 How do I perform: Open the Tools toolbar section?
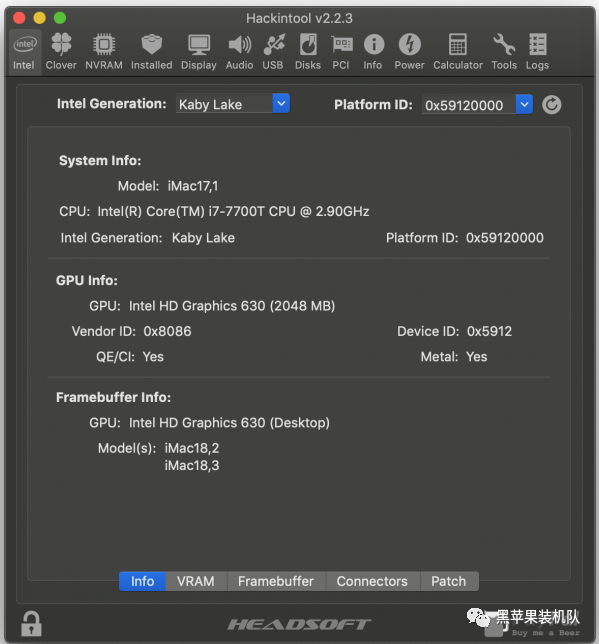click(x=504, y=52)
